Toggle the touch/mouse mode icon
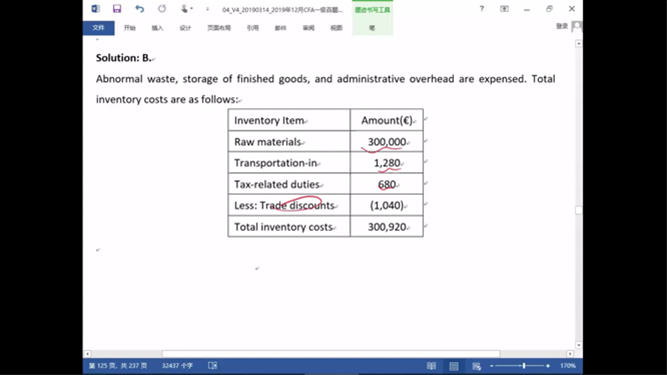Viewport: 667px width, 375px height. coord(184,9)
